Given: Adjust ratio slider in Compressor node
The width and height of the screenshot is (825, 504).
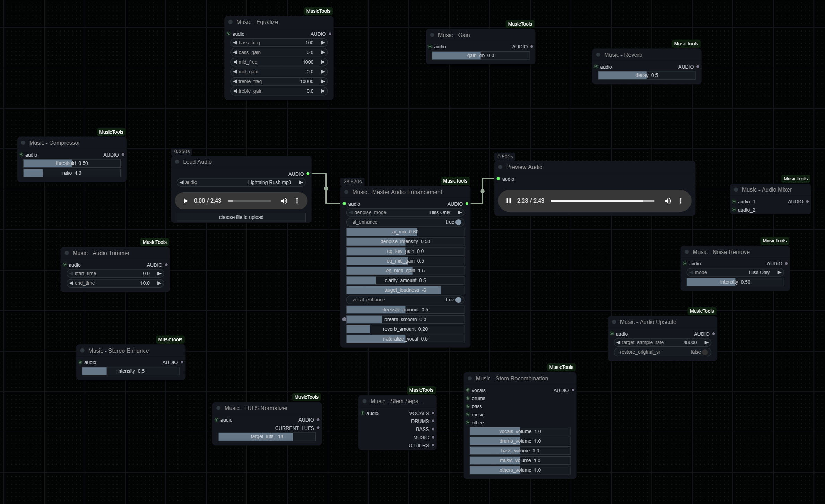Looking at the screenshot, I should [72, 173].
